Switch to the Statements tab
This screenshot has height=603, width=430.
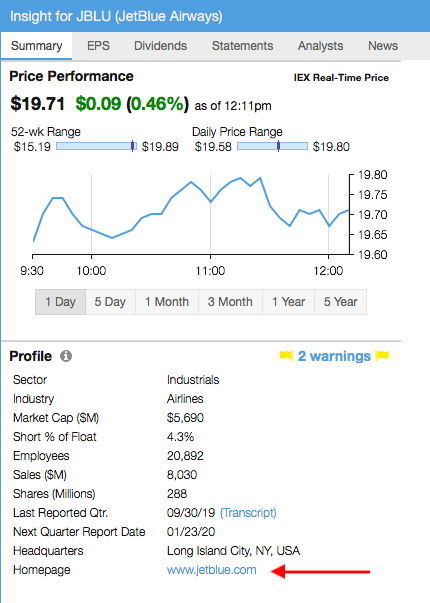click(242, 46)
